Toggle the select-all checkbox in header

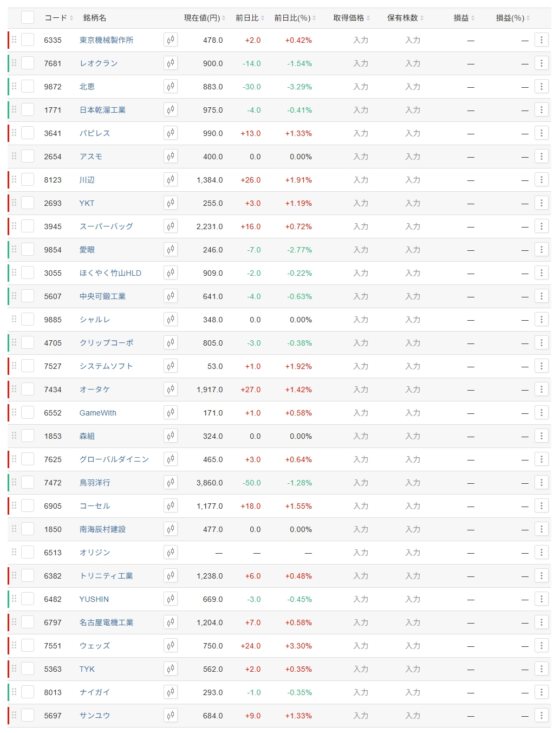(x=28, y=18)
